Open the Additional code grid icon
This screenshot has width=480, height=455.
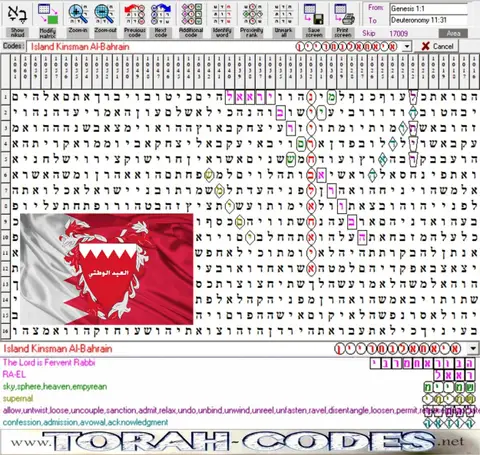click(x=191, y=14)
